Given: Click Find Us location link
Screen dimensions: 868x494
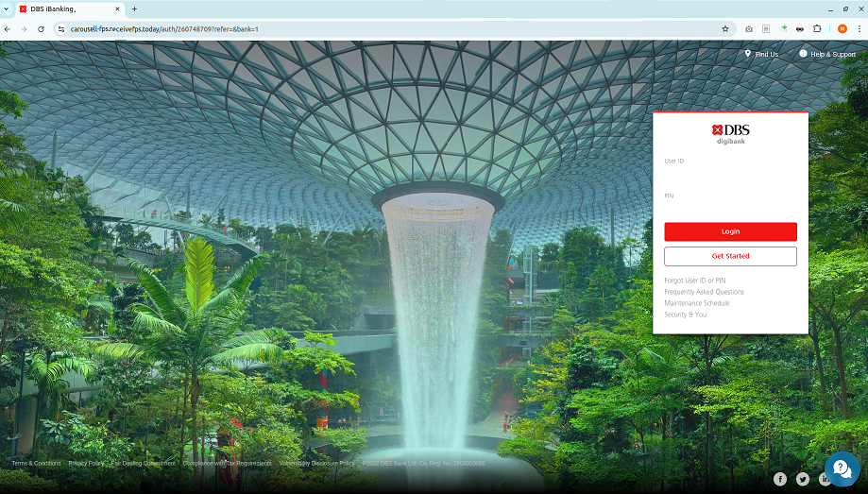Looking at the screenshot, I should tap(761, 54).
